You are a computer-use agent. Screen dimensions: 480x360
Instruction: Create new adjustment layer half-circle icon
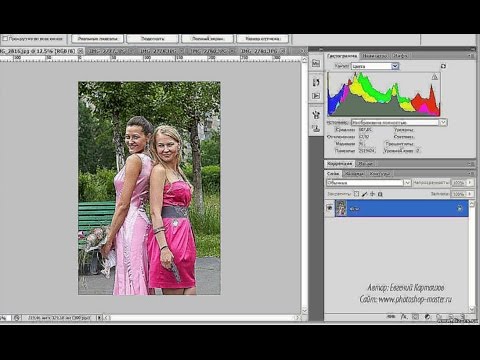[427, 316]
